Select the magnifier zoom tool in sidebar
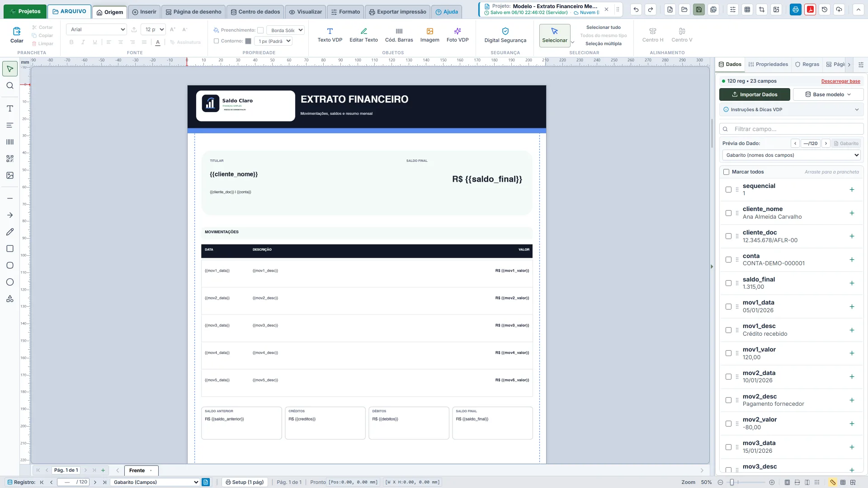This screenshot has height=488, width=868. (x=10, y=85)
